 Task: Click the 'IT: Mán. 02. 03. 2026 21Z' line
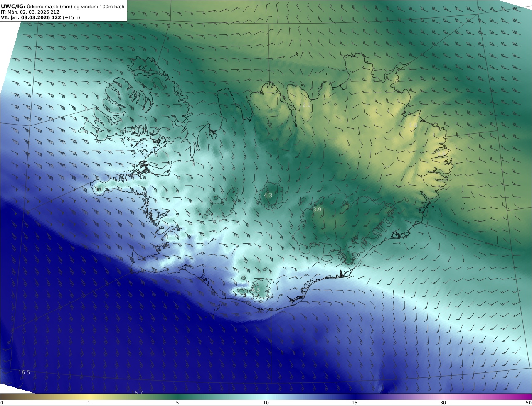pos(30,12)
